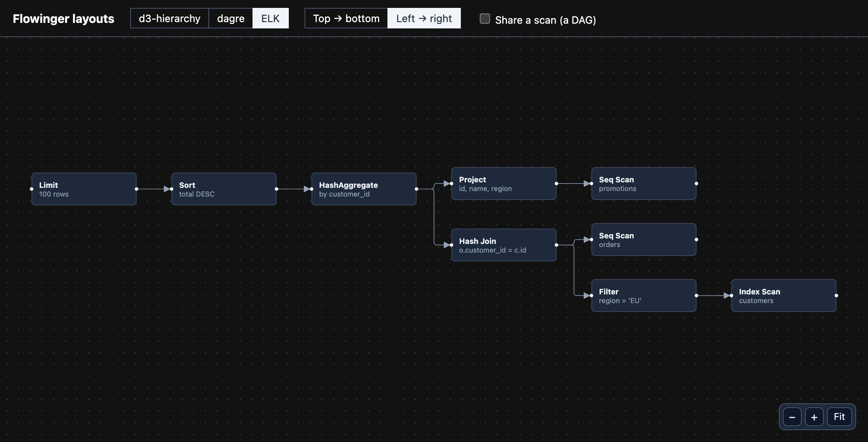Enable Share a scan (a DAG) checkbox
Screen dimensions: 868x442
[485, 19]
